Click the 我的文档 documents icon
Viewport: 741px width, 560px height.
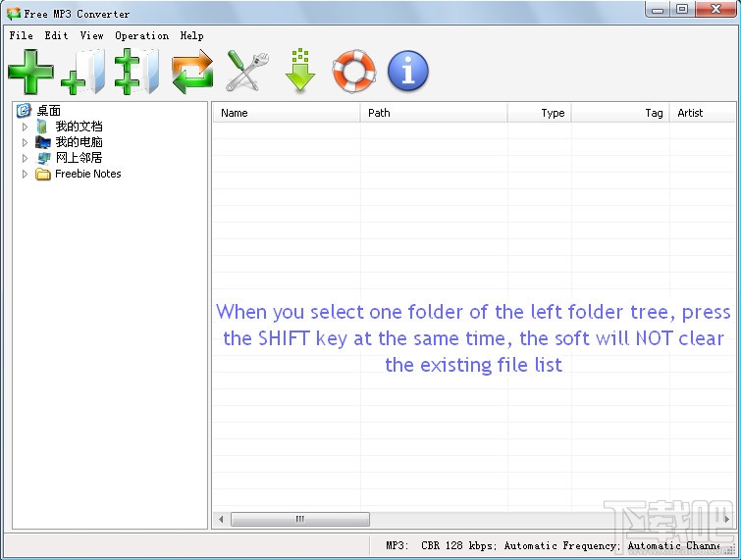pyautogui.click(x=42, y=127)
